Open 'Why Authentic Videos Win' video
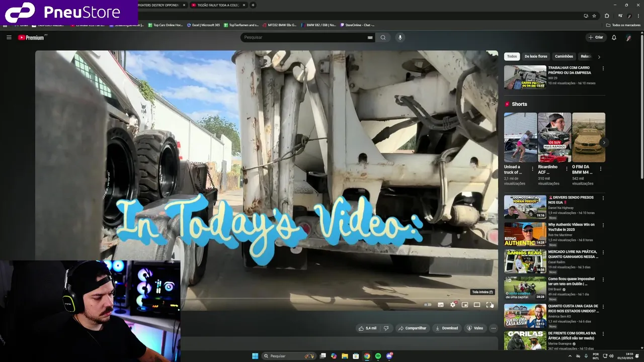The image size is (644, 362). tap(525, 234)
